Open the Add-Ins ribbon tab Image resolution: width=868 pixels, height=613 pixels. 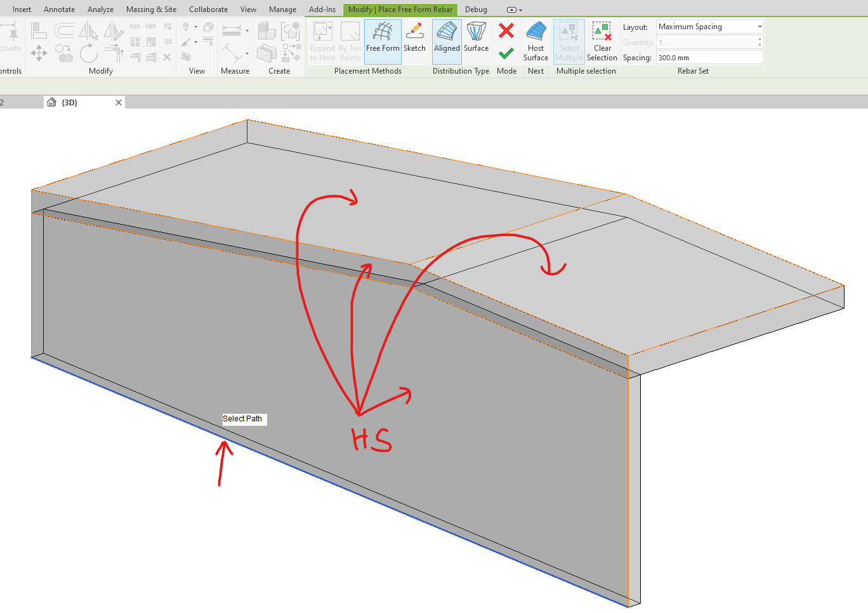pyautogui.click(x=322, y=10)
